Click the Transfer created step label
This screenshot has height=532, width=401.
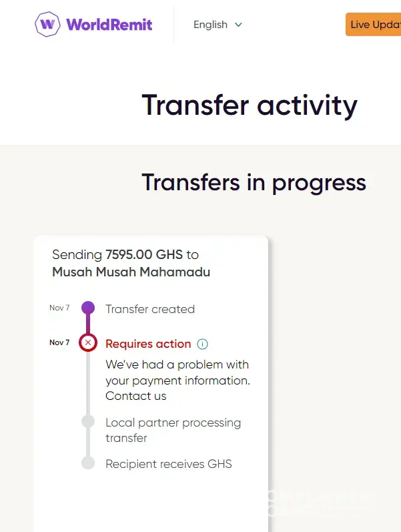[x=150, y=309]
